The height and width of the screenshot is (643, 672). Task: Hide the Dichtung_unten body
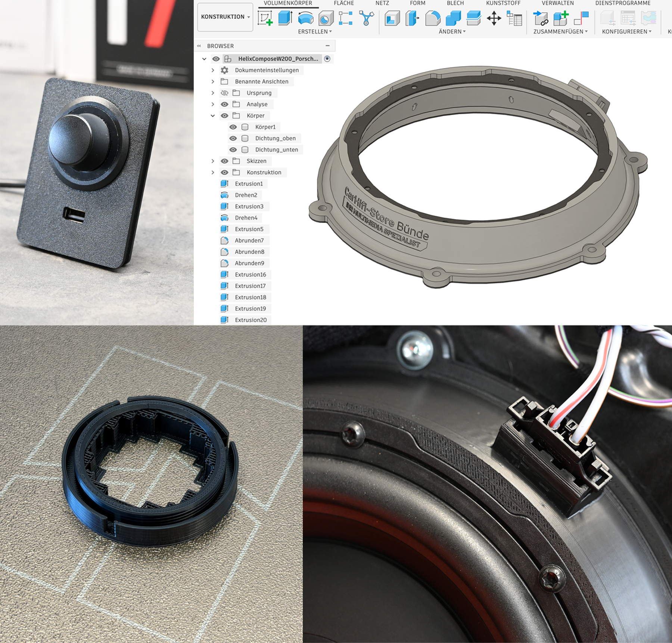[x=233, y=150]
